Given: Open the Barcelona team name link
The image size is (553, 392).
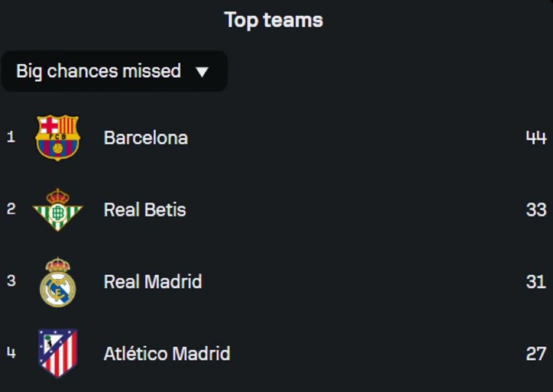Looking at the screenshot, I should click(146, 138).
